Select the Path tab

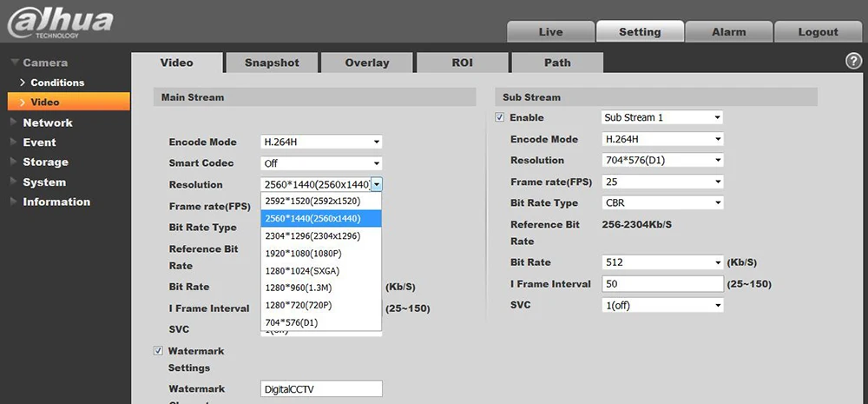[557, 63]
